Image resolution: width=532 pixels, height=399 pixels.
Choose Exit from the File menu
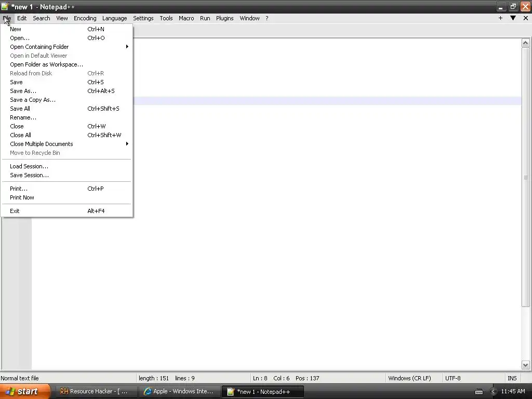(x=66, y=211)
